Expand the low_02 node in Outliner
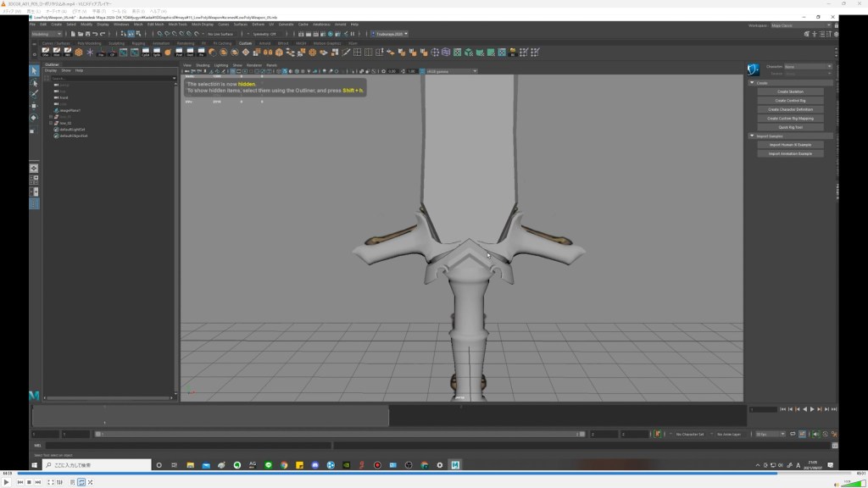Image resolution: width=868 pixels, height=488 pixels. 51,122
